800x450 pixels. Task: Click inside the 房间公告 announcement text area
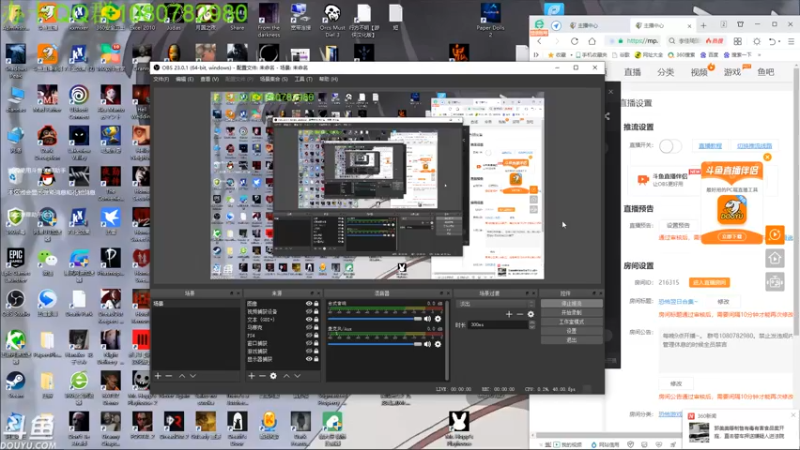(x=726, y=351)
